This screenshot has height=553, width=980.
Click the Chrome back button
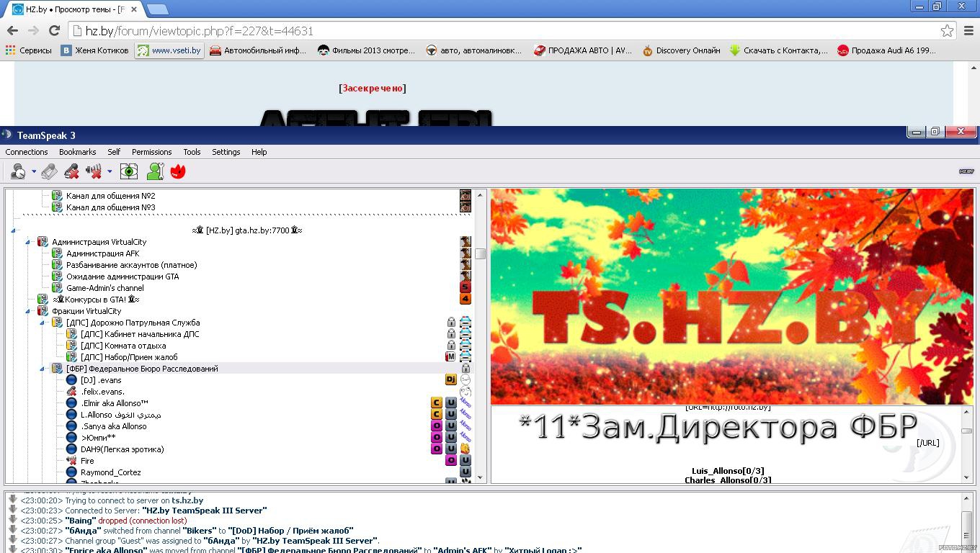point(12,30)
